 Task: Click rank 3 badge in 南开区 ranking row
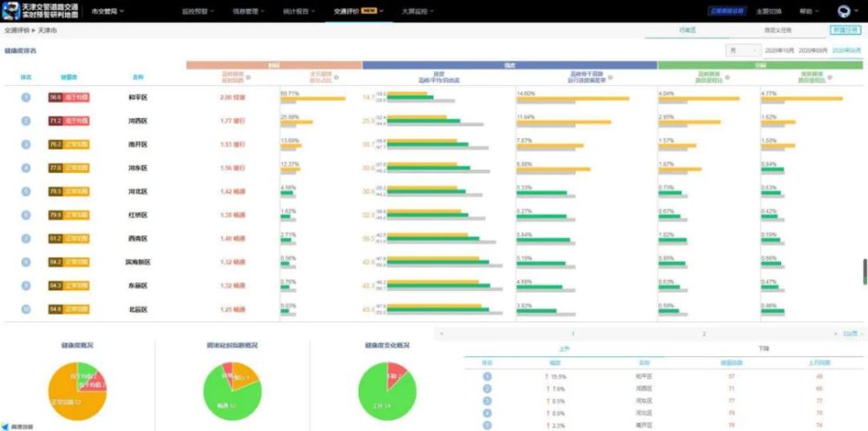click(x=25, y=144)
